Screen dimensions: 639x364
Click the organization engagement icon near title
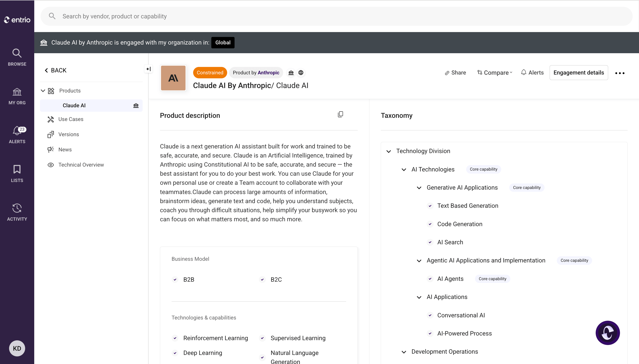291,73
